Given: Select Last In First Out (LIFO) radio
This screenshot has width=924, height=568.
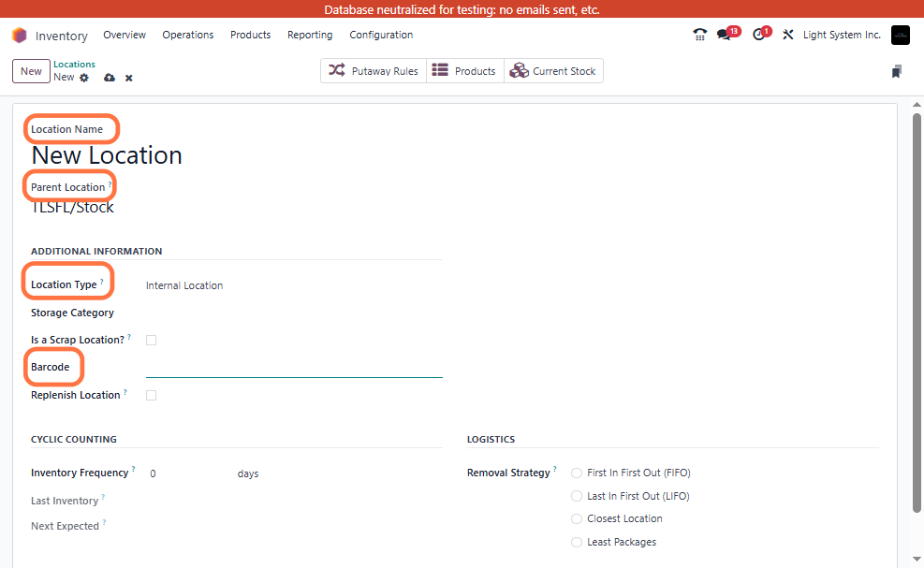Looking at the screenshot, I should [577, 496].
